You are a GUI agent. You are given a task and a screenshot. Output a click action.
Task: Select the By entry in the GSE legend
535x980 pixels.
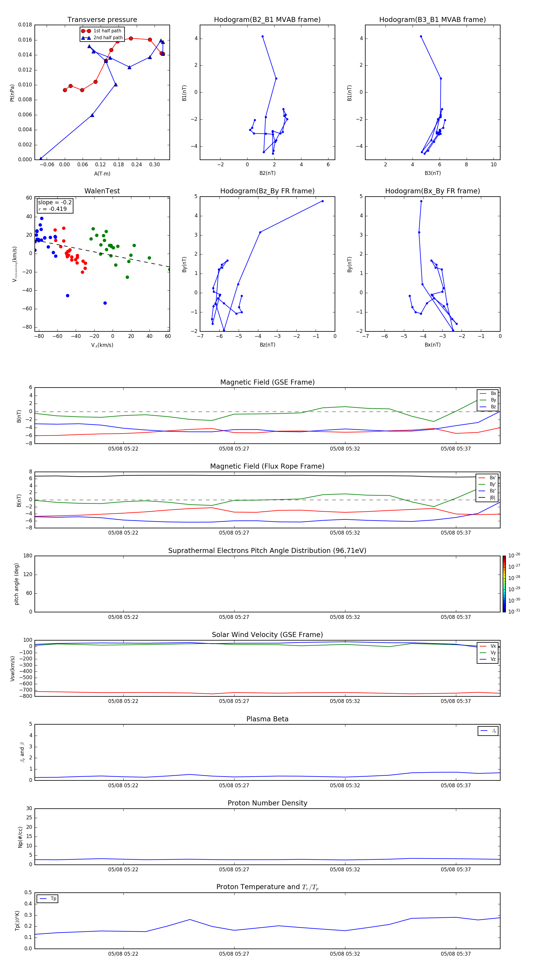click(488, 400)
